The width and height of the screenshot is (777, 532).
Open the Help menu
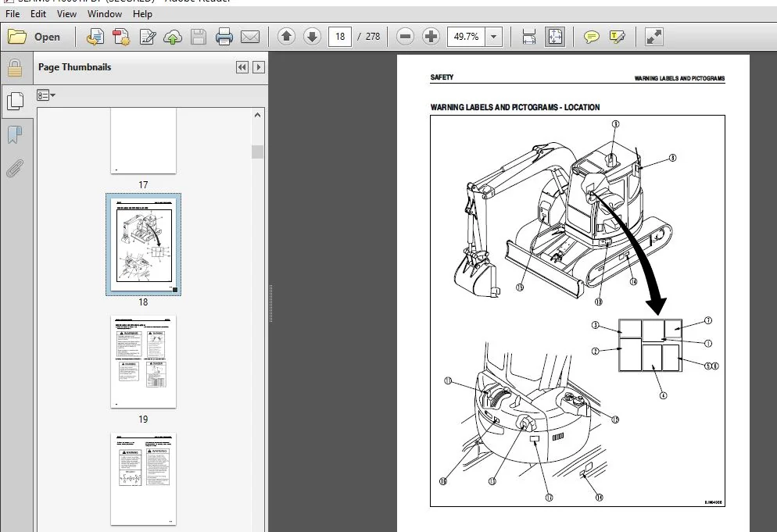click(142, 14)
